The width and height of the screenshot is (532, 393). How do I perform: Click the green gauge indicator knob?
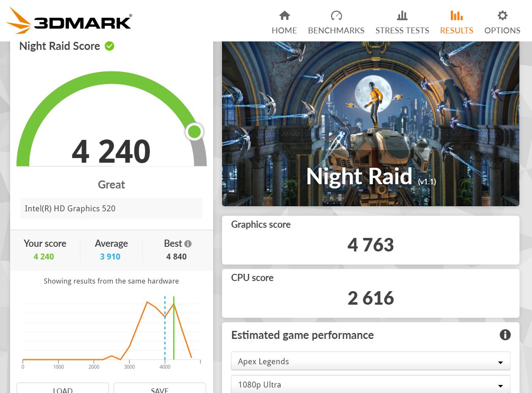point(195,132)
